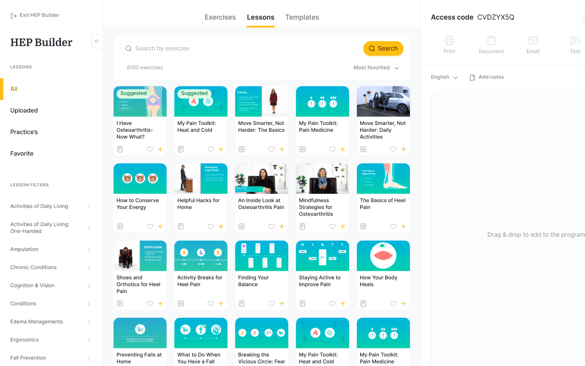The image size is (585, 366).
Task: Favorite 'Move Smarter, Not Harder: Daily Activities'
Action: point(393,149)
